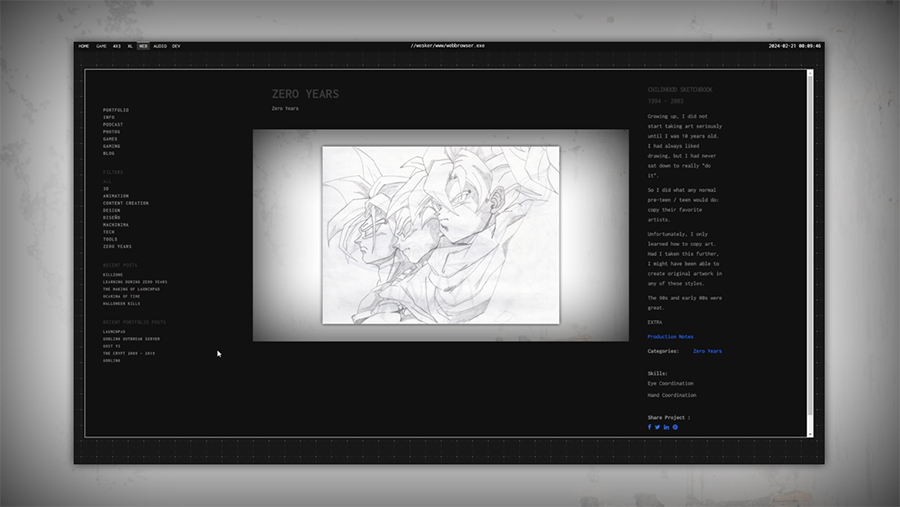
Task: Click Zero Years breadcrumb under heading
Action: (x=285, y=109)
